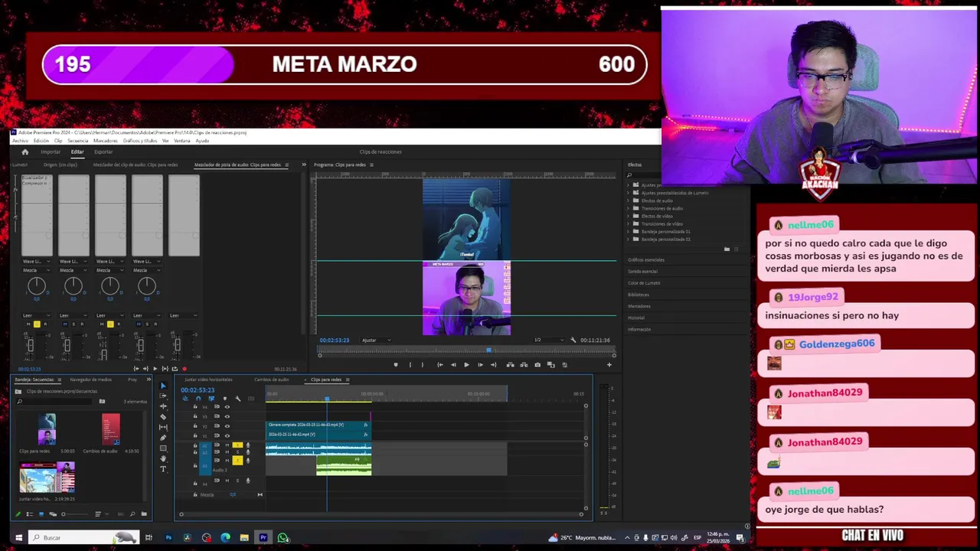Adjust pan knob on mixer channel one
This screenshot has height=551, width=980.
point(36,287)
